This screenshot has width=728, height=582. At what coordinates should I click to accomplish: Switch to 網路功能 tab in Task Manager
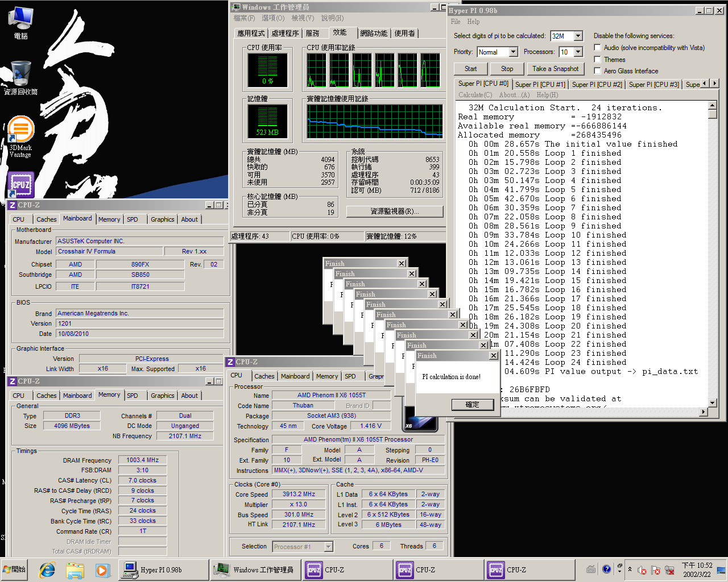tap(374, 34)
